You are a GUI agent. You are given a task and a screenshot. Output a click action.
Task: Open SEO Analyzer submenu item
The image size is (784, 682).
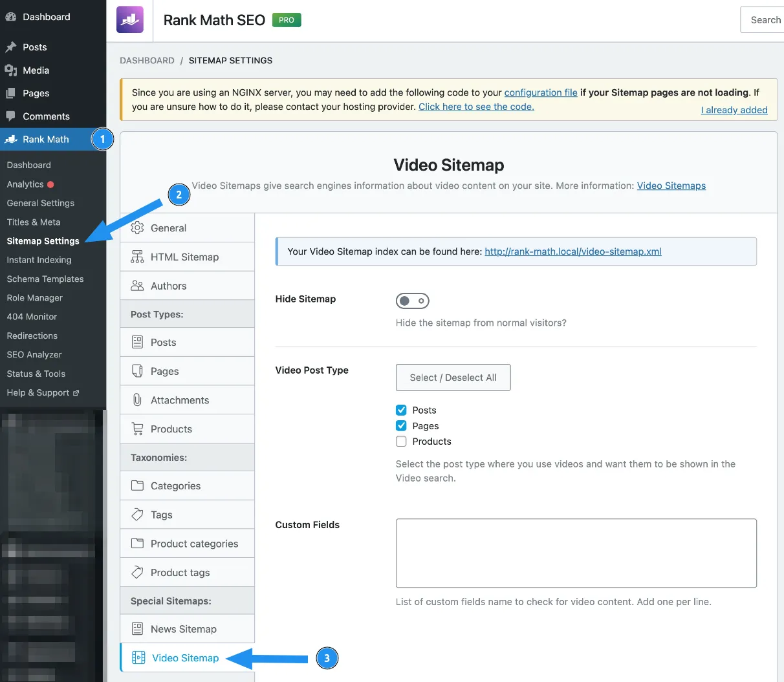pos(34,354)
